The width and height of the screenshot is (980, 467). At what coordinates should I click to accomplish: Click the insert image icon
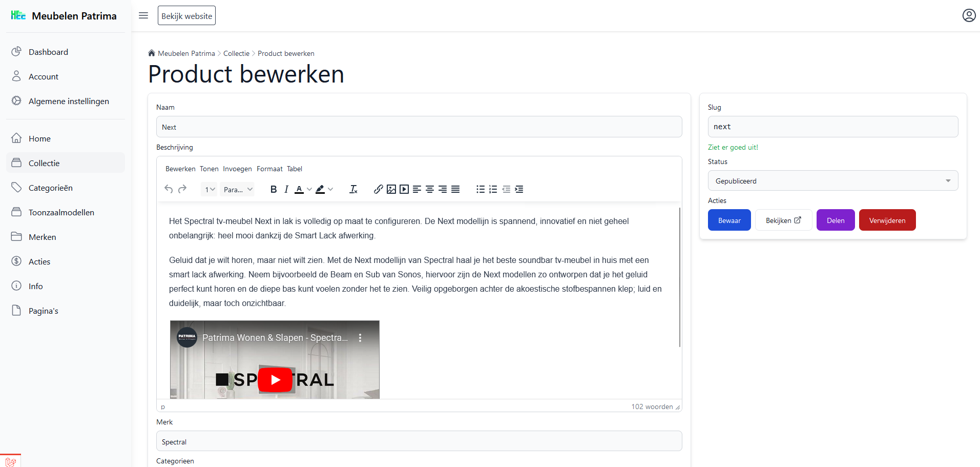point(391,190)
